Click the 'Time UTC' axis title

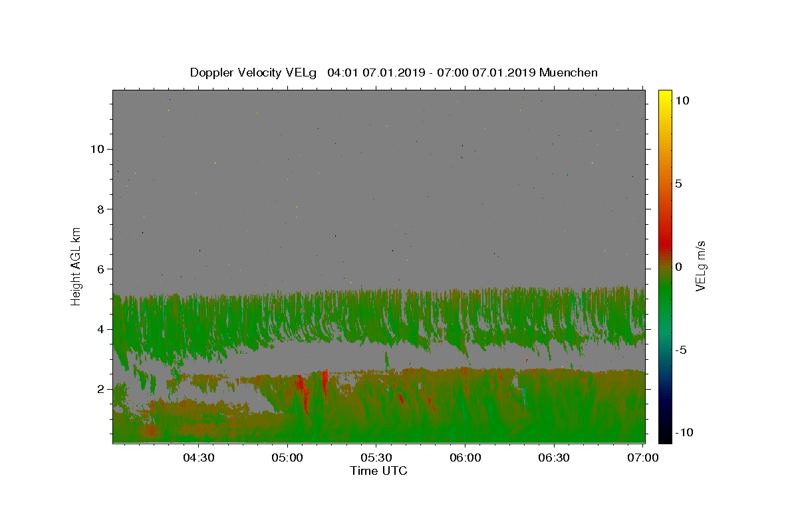click(x=378, y=471)
